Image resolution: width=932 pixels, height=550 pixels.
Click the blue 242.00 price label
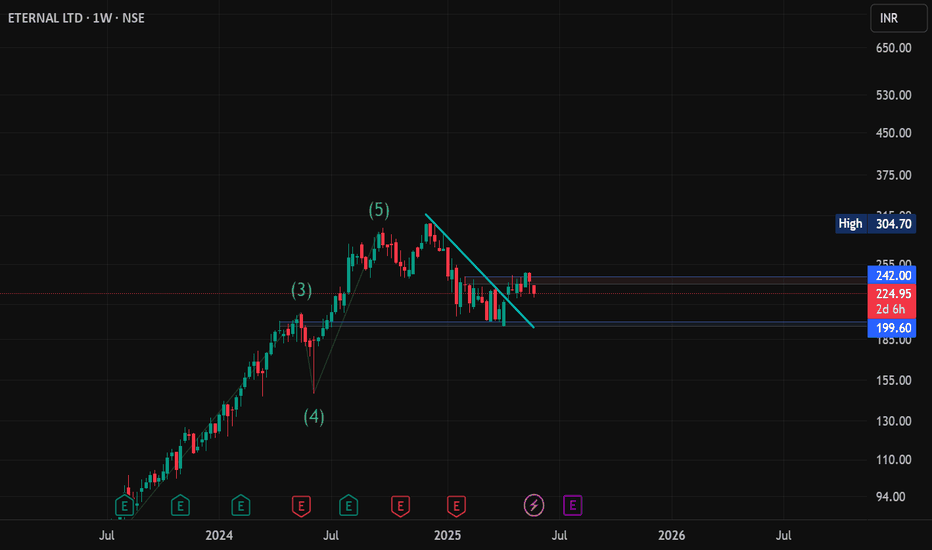[892, 275]
